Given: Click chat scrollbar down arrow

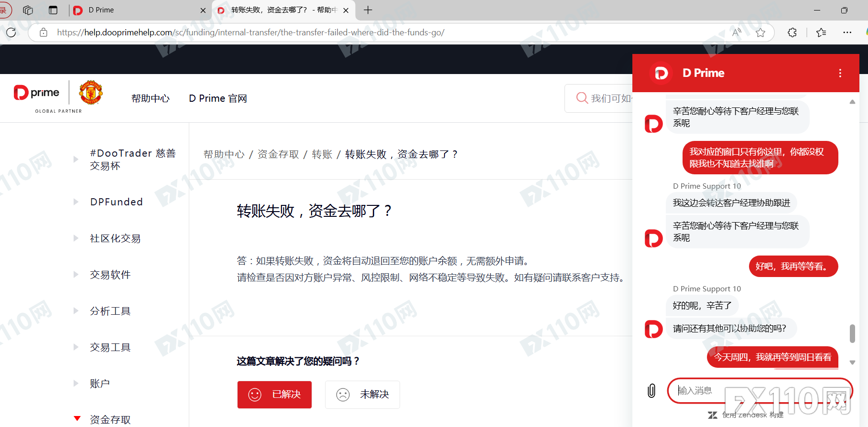Looking at the screenshot, I should pyautogui.click(x=852, y=363).
